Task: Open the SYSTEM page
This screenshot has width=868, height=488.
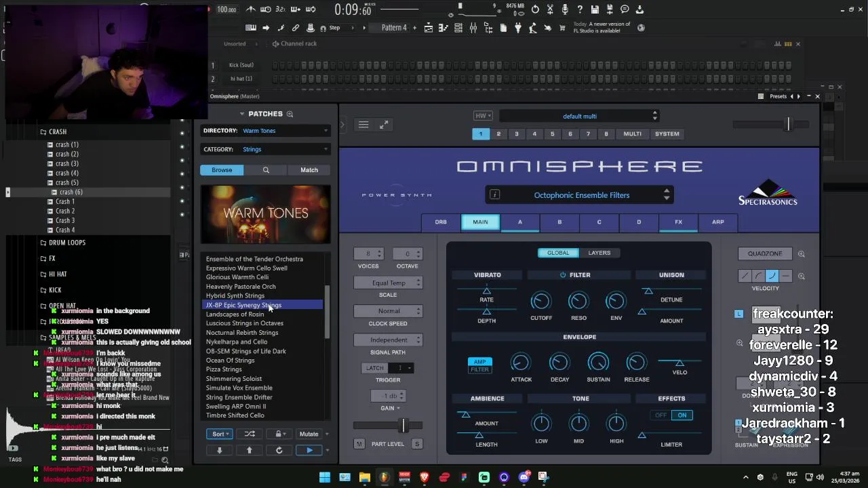Action: [667, 134]
